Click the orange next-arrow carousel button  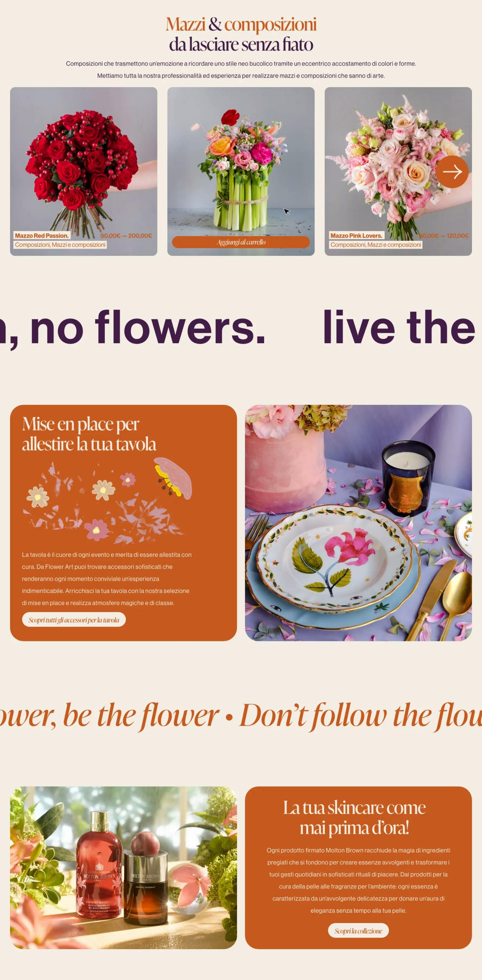pos(452,172)
